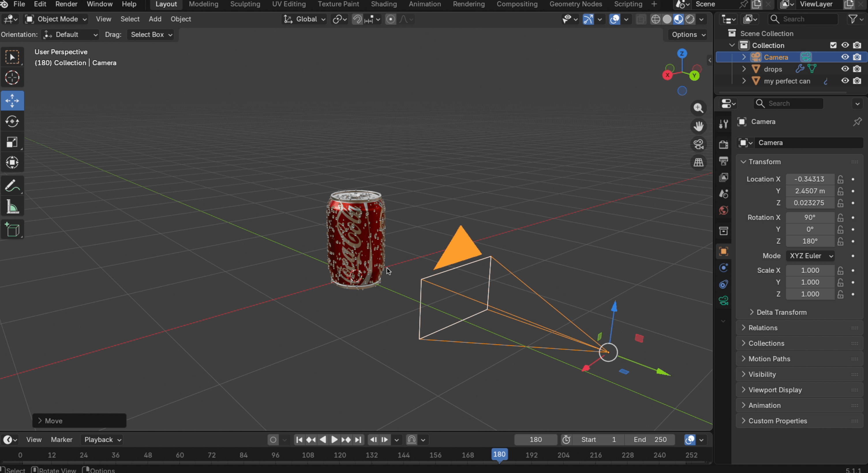Toggle Location X lock icon
The width and height of the screenshot is (868, 473).
coord(840,179)
